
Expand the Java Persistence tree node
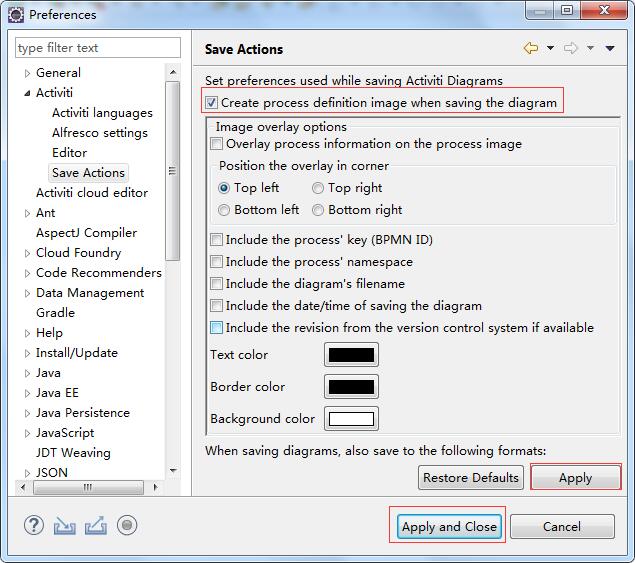[x=27, y=413]
